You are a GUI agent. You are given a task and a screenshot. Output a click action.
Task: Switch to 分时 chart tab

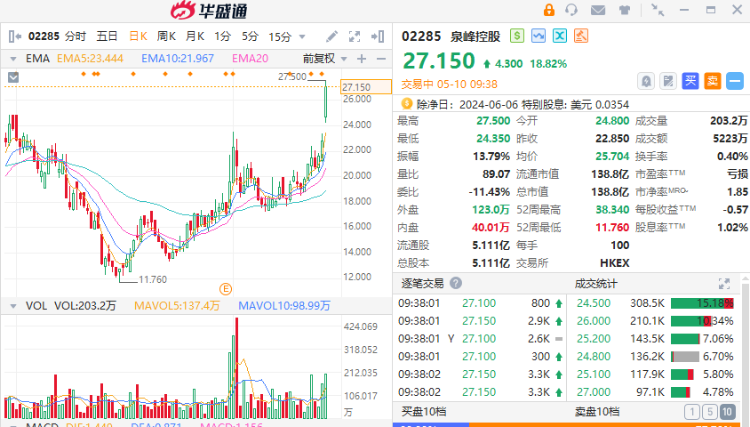point(76,36)
